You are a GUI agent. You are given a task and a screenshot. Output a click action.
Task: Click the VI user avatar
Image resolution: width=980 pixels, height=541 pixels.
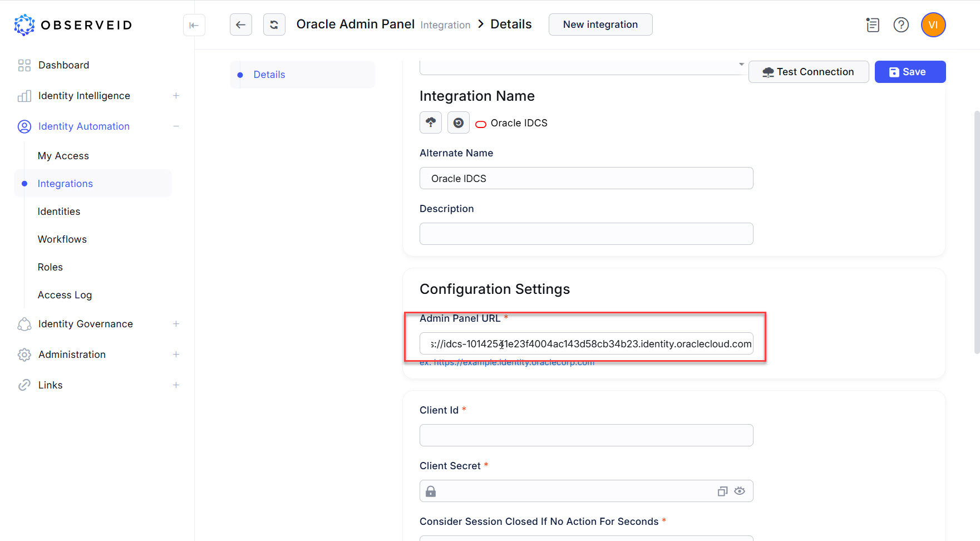pos(933,24)
